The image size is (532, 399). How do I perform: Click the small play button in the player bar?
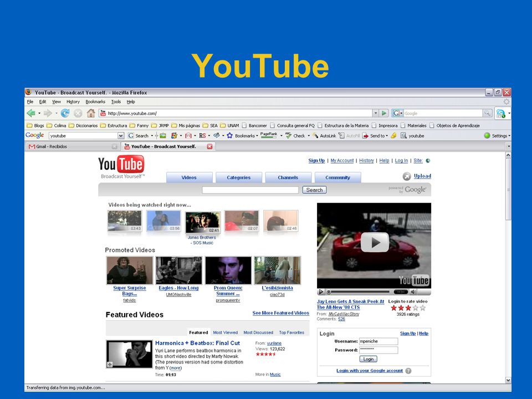[321, 292]
